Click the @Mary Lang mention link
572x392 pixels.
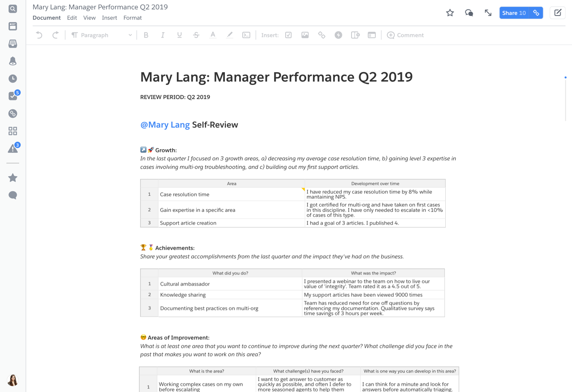165,125
